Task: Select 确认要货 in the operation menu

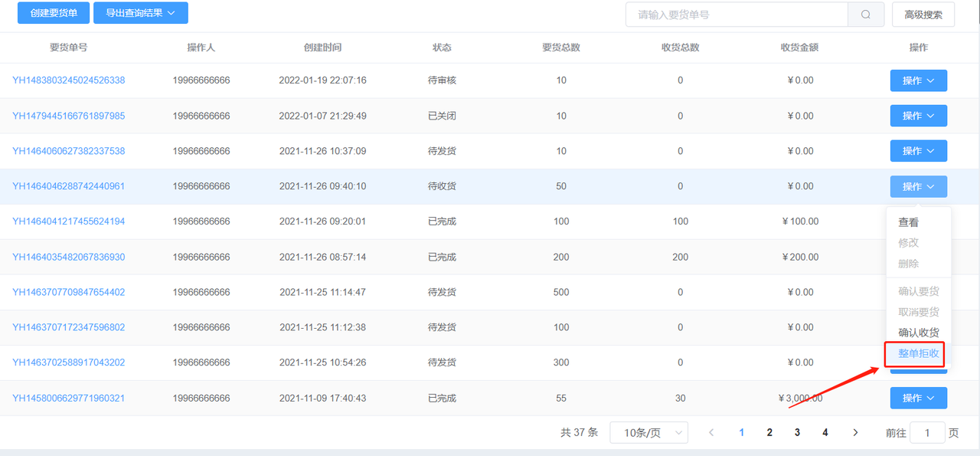Action: [x=919, y=291]
